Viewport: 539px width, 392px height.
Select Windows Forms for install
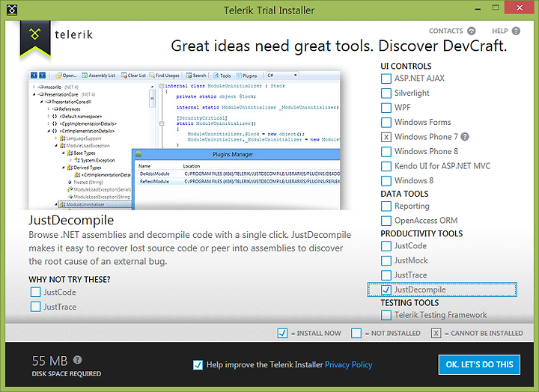point(386,122)
